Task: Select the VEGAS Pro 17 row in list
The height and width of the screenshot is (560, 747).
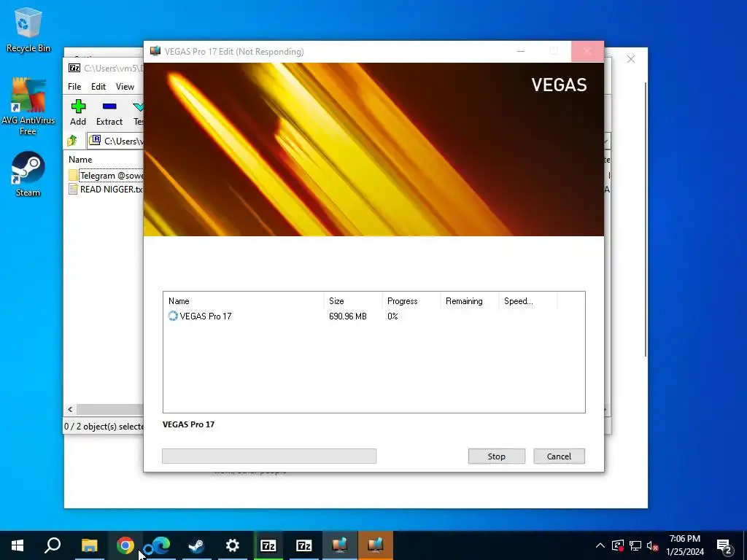Action: click(x=374, y=316)
